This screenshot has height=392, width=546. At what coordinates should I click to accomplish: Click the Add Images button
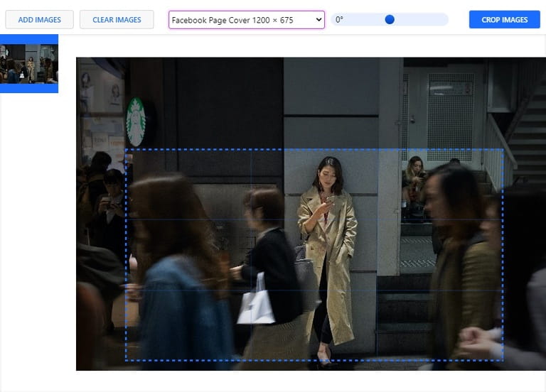pos(40,20)
